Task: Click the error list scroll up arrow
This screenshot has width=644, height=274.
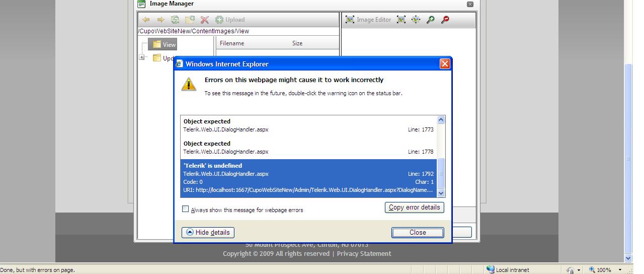Action: 441,120
